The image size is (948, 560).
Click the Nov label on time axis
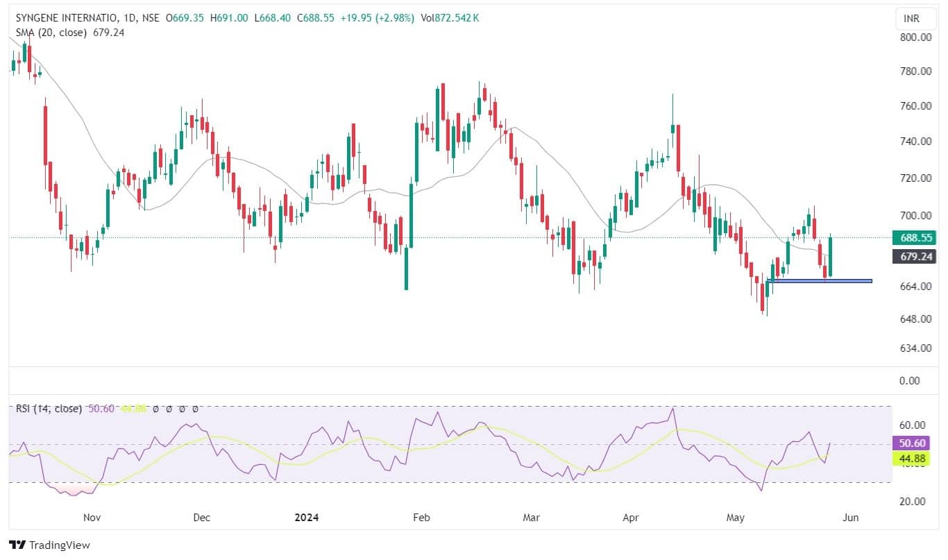pos(92,518)
